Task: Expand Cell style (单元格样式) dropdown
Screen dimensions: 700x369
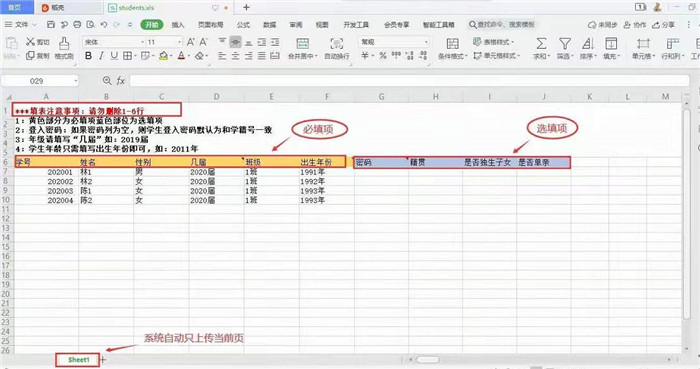Action: (x=518, y=56)
